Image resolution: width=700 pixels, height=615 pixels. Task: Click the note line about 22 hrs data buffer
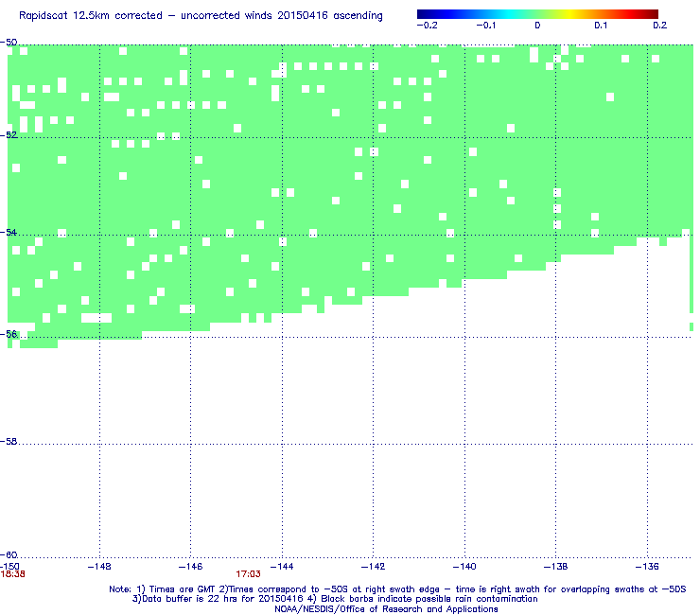click(x=335, y=599)
